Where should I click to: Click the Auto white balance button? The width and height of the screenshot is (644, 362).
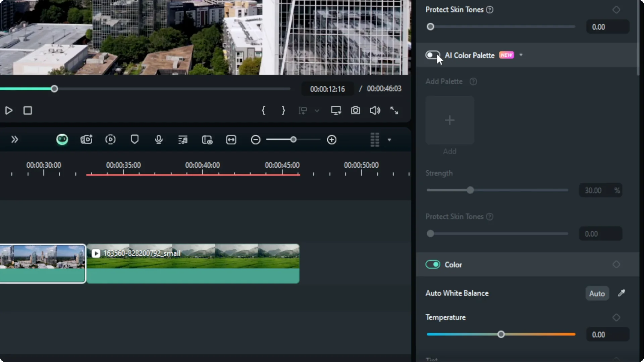[x=597, y=293]
